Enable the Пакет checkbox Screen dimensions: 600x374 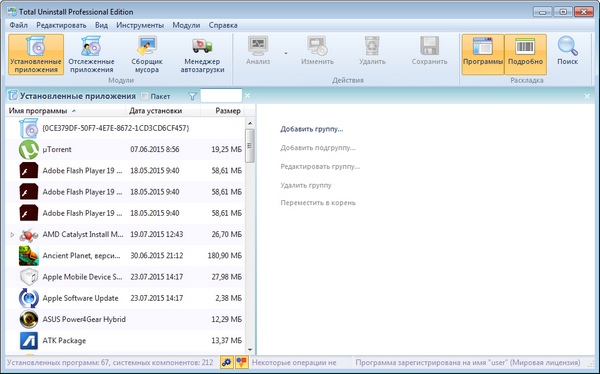coord(145,96)
